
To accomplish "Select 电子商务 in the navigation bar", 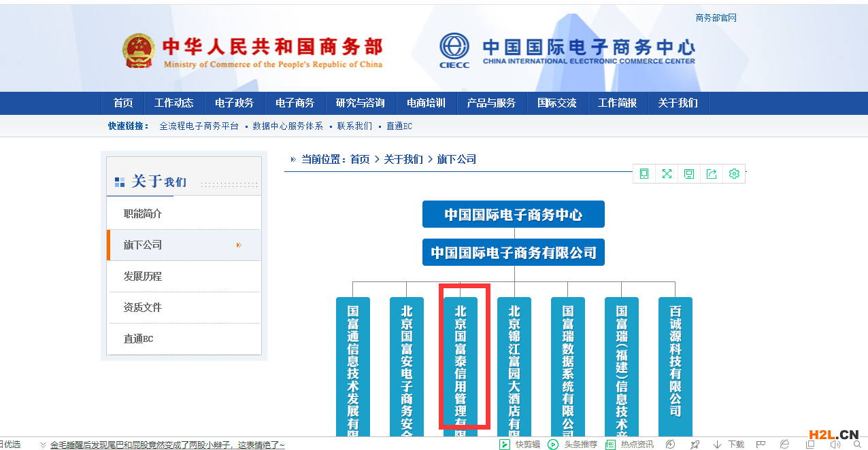I will [295, 103].
